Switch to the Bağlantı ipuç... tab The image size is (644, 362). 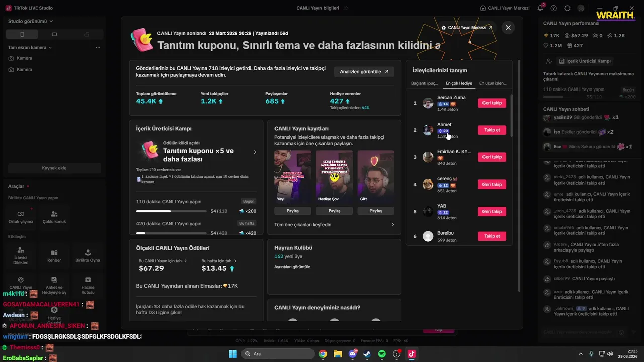tap(424, 83)
